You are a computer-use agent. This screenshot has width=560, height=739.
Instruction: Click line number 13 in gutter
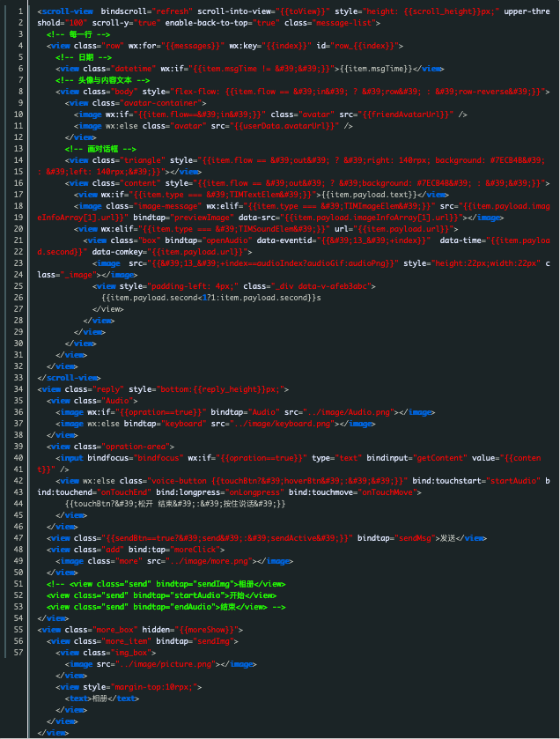click(18, 149)
